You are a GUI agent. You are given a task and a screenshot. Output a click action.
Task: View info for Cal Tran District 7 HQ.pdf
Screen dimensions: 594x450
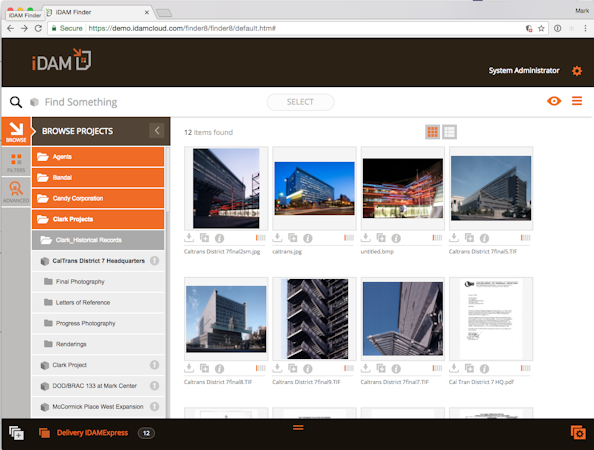[484, 368]
